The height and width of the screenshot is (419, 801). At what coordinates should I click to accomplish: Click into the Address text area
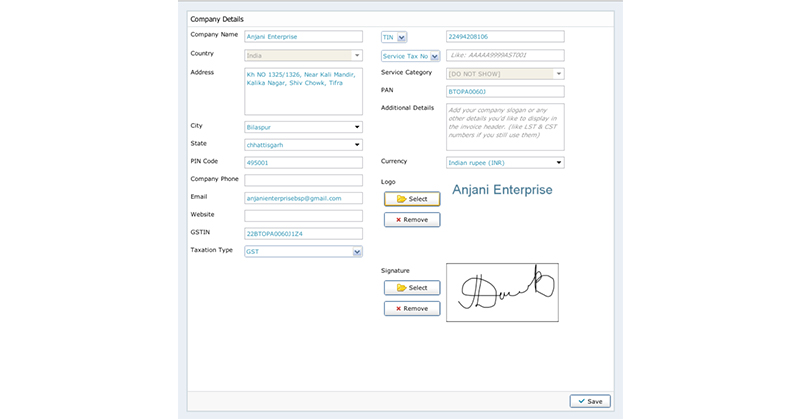[303, 91]
